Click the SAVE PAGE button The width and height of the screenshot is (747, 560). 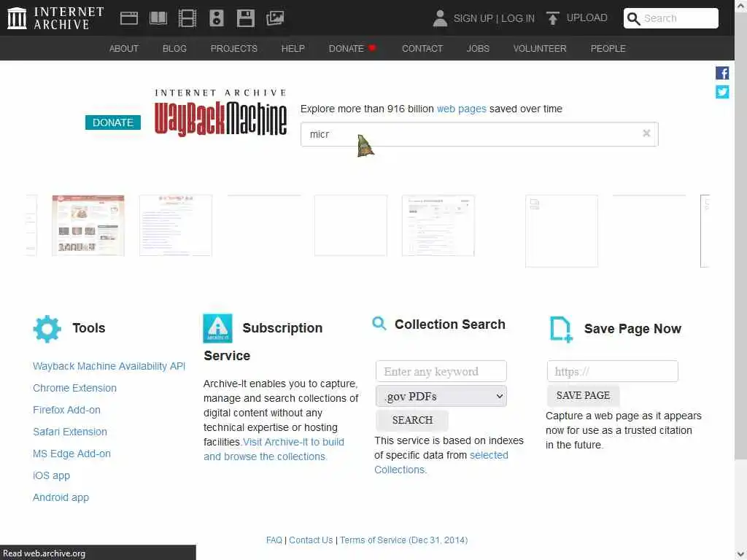[x=583, y=395]
